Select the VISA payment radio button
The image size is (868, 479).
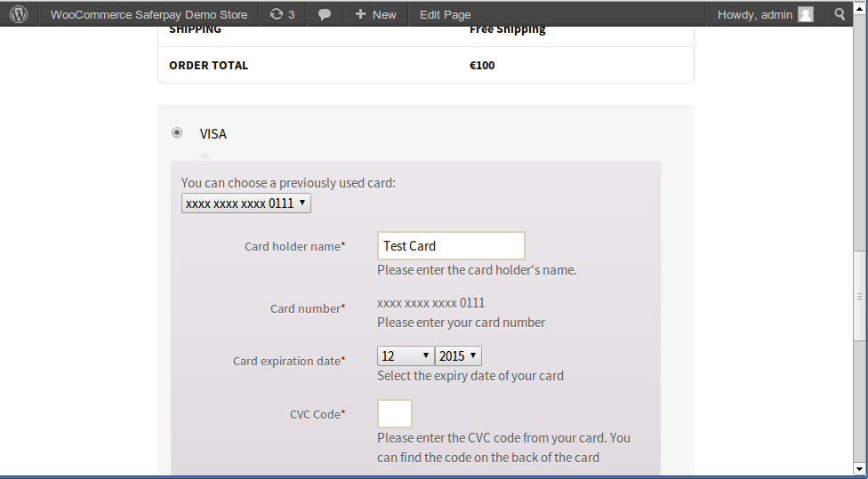coord(177,133)
